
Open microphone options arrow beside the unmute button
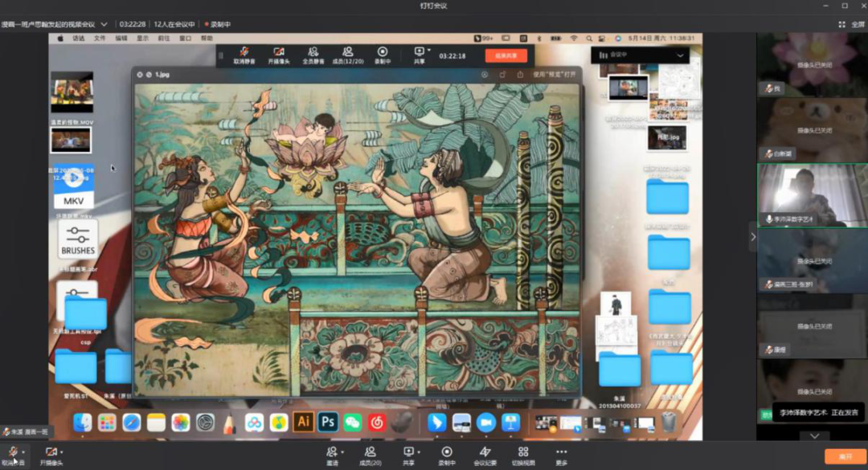(23, 452)
